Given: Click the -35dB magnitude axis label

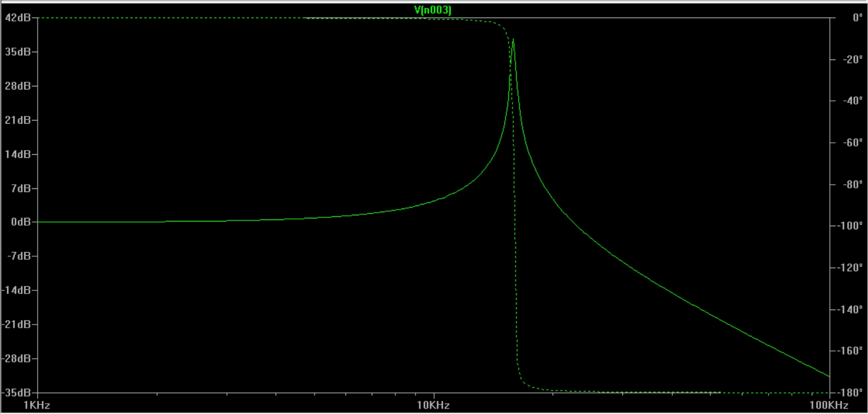Looking at the screenshot, I should click(x=16, y=393).
